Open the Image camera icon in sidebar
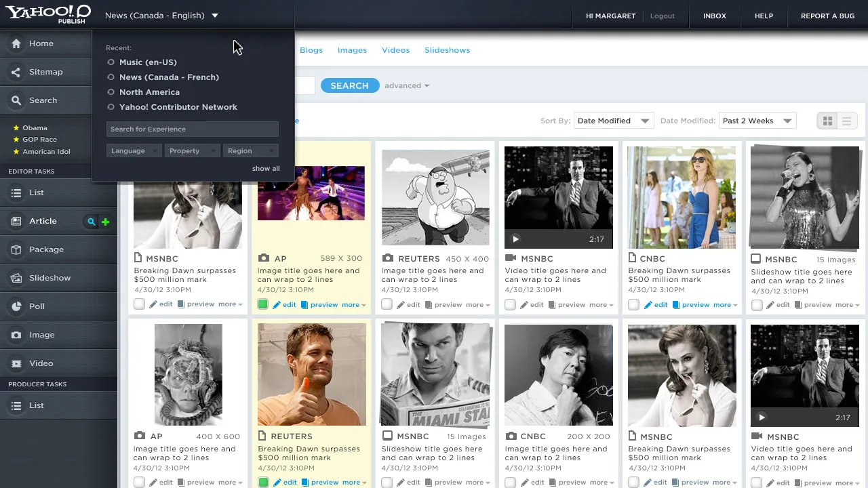Viewport: 868px width, 488px height. [x=16, y=335]
